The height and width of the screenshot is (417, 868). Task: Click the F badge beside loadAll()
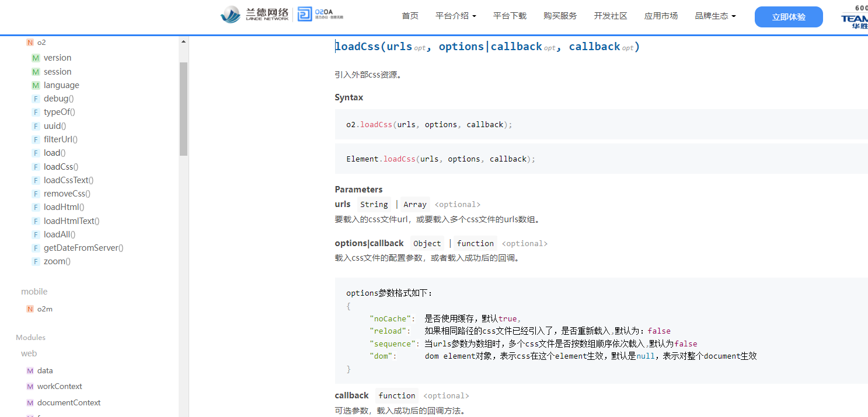[x=36, y=234]
